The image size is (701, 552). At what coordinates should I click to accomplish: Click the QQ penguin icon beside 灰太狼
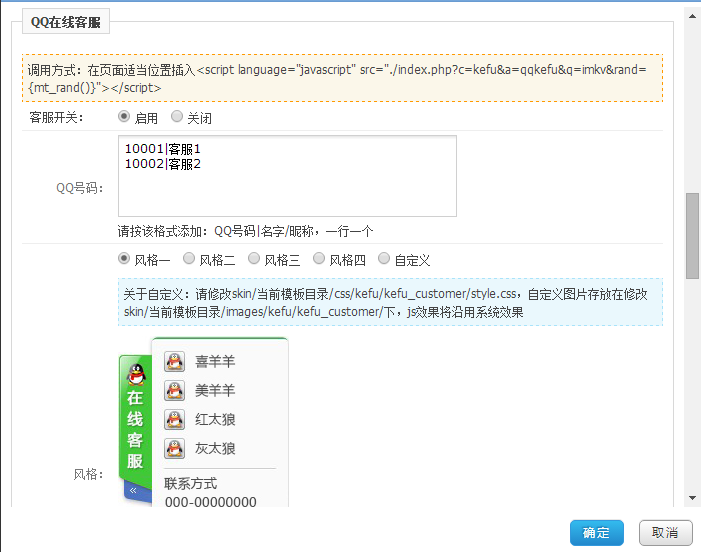pos(174,448)
